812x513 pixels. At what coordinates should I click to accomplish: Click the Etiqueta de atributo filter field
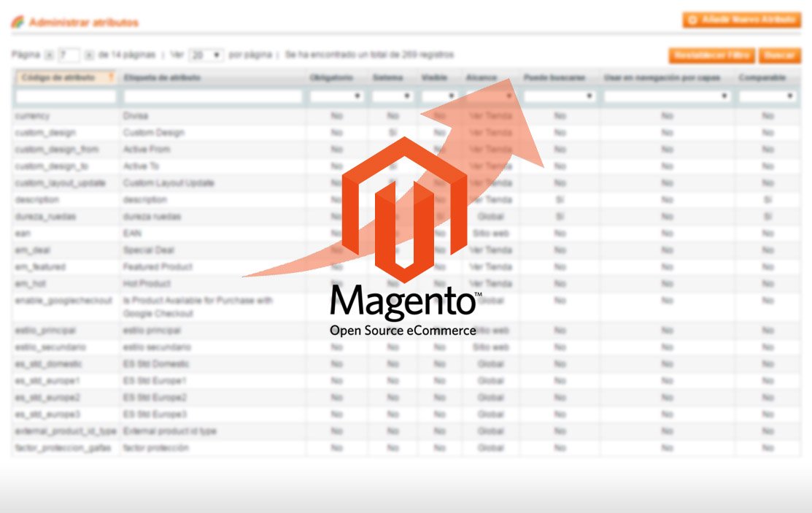tap(212, 96)
